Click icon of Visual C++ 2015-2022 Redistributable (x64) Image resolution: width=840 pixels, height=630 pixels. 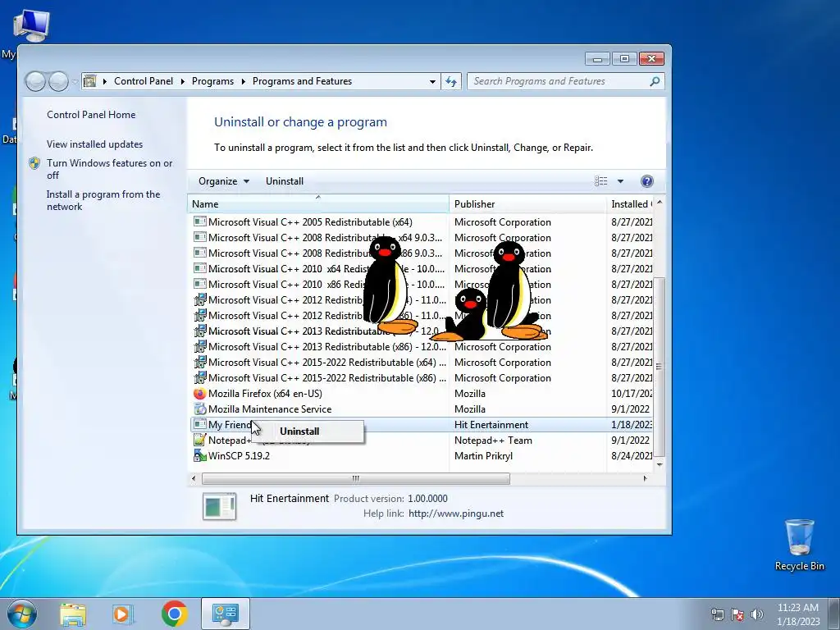click(200, 363)
